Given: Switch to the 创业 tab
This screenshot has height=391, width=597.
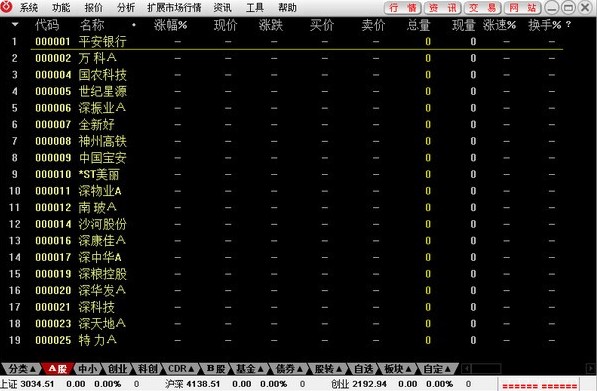Looking at the screenshot, I should [118, 369].
